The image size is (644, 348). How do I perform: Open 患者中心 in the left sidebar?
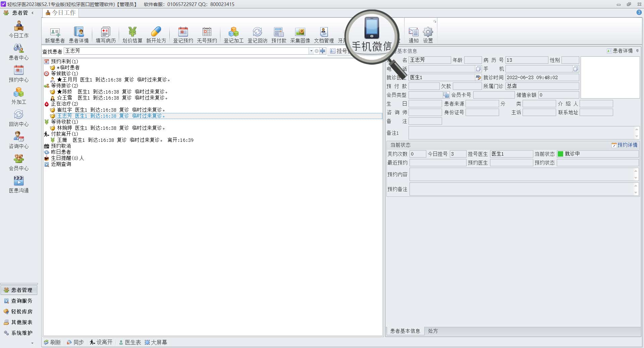click(x=19, y=52)
